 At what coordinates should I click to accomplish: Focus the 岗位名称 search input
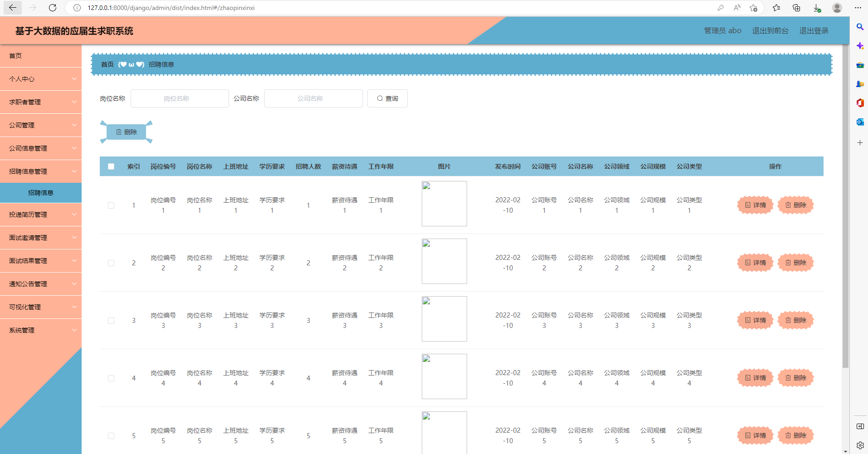(180, 98)
